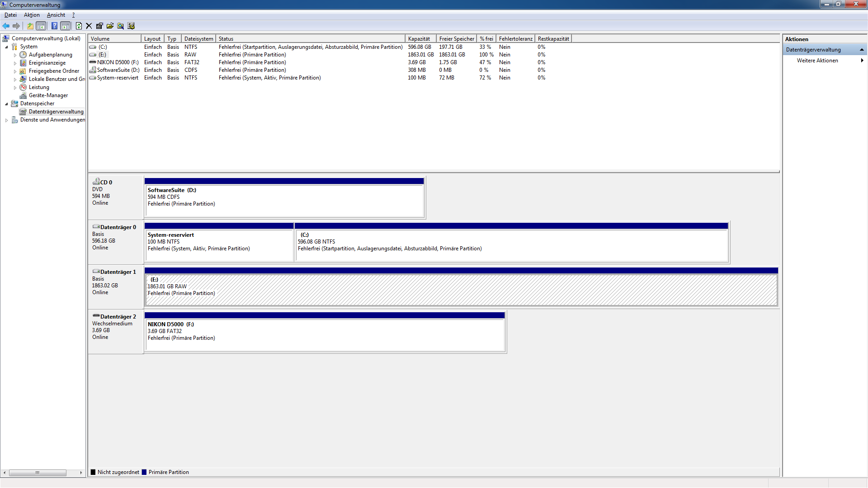Click the blue Back arrow in toolbar
This screenshot has height=488, width=868.
[6, 26]
